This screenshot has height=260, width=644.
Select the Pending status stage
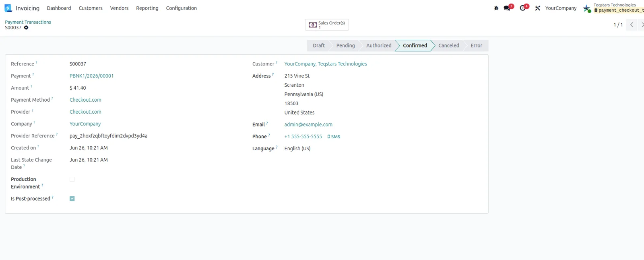[x=345, y=45]
